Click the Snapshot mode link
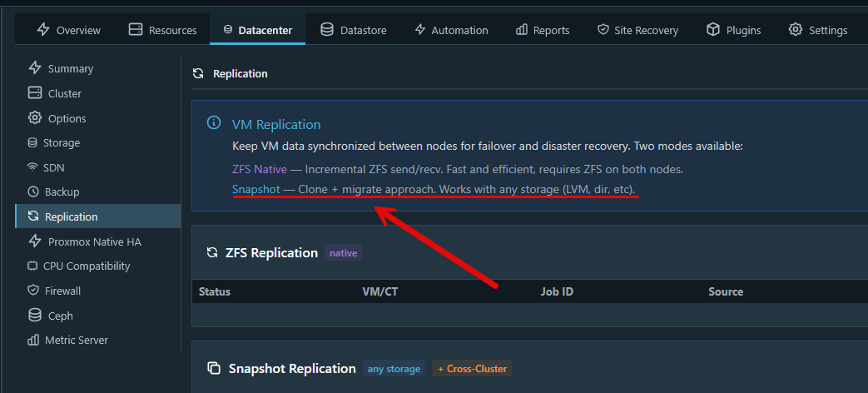868x393 pixels. (x=256, y=189)
